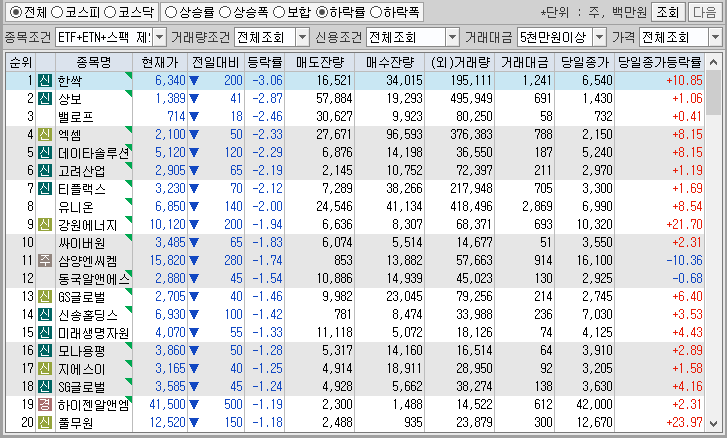Screen dimensions: 727x438
Task: Click the 신 badge icon next to 한싹
Action: (45, 80)
